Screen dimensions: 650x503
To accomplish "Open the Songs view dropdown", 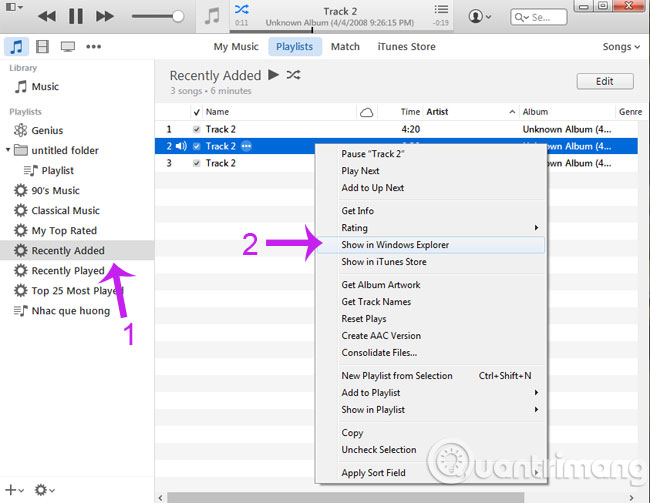I will tap(621, 47).
